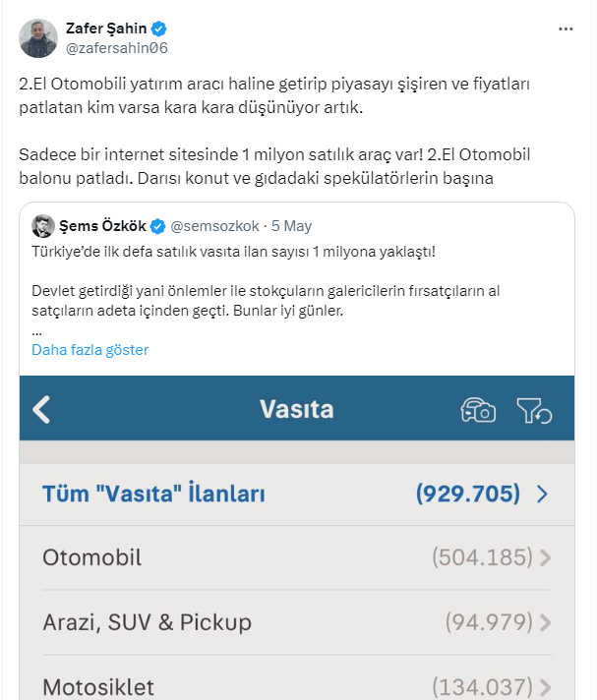Expand the Otomobil category chevron
The width and height of the screenshot is (597, 700).
coord(546,558)
